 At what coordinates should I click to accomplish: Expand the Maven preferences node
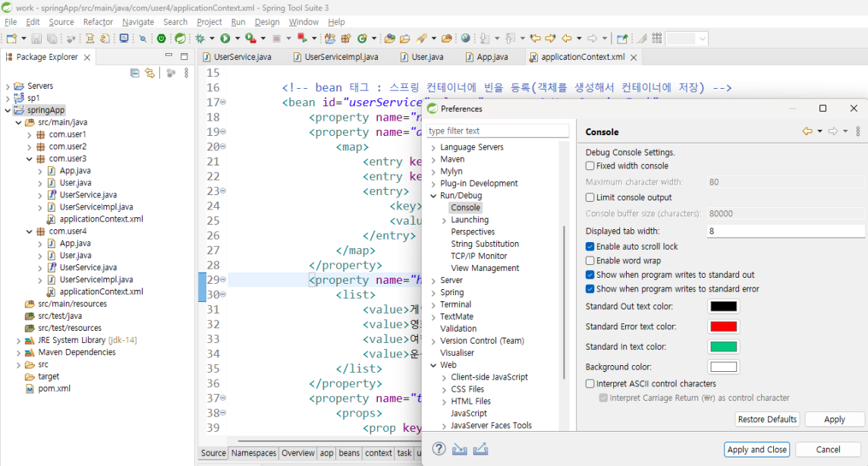point(433,159)
